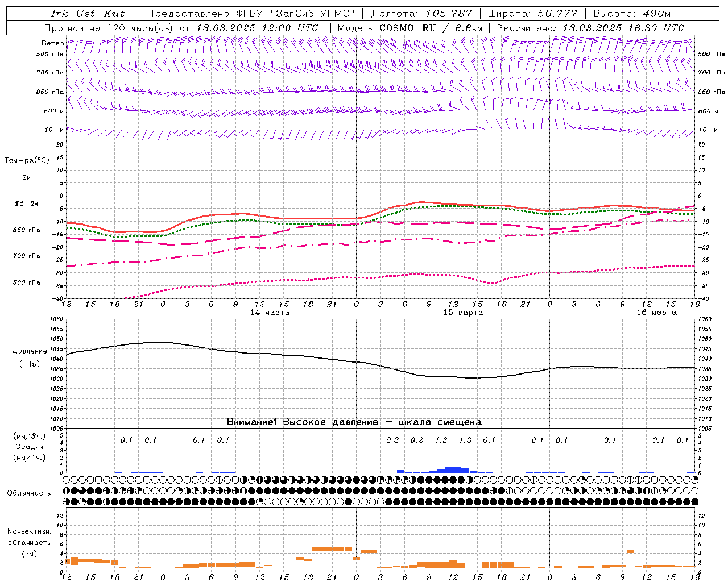
Task: Click the "Давление" pressure panel label
Action: pyautogui.click(x=30, y=351)
